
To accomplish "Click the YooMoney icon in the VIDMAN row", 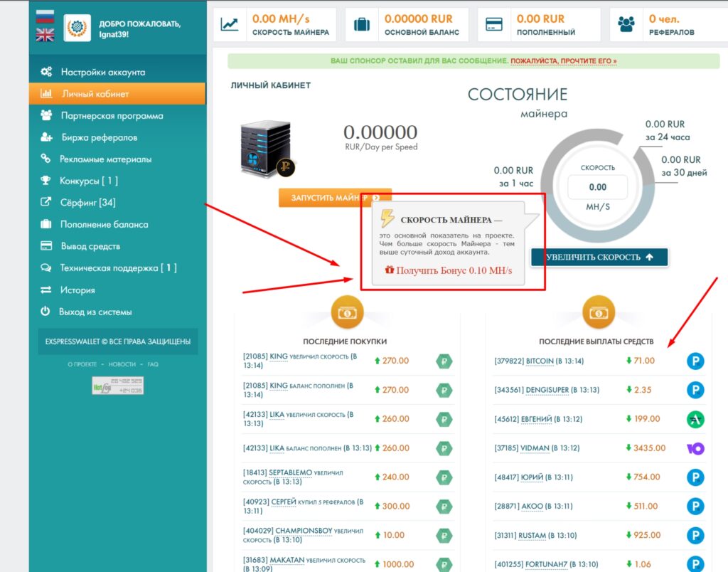I will point(695,448).
